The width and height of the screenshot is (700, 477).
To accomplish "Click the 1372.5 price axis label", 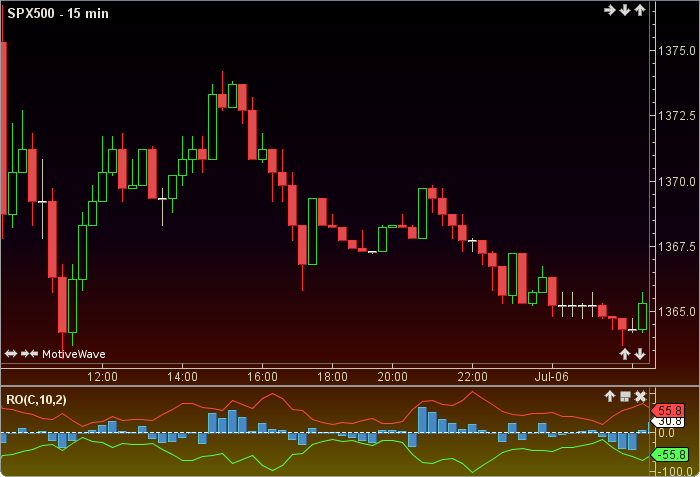I will 677,116.
